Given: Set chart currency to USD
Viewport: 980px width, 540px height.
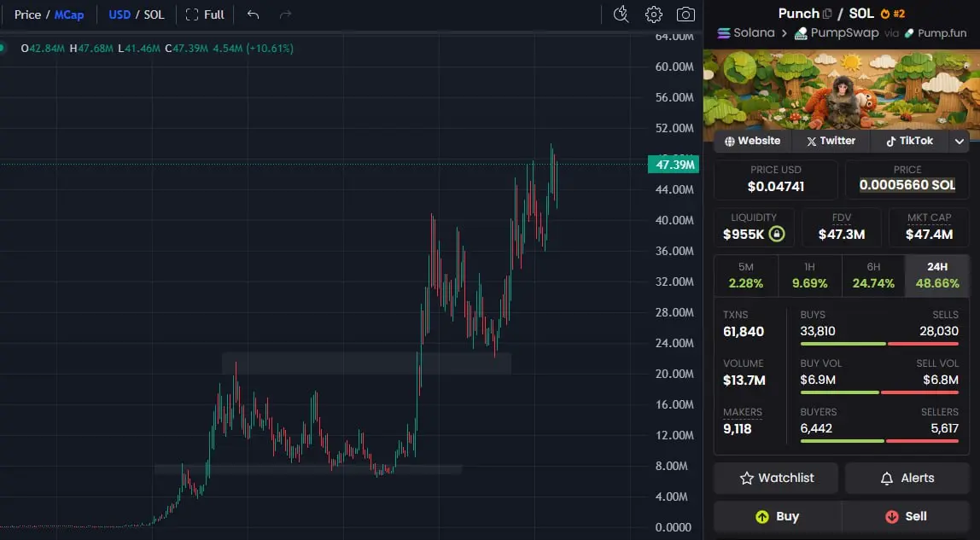Looking at the screenshot, I should [120, 15].
